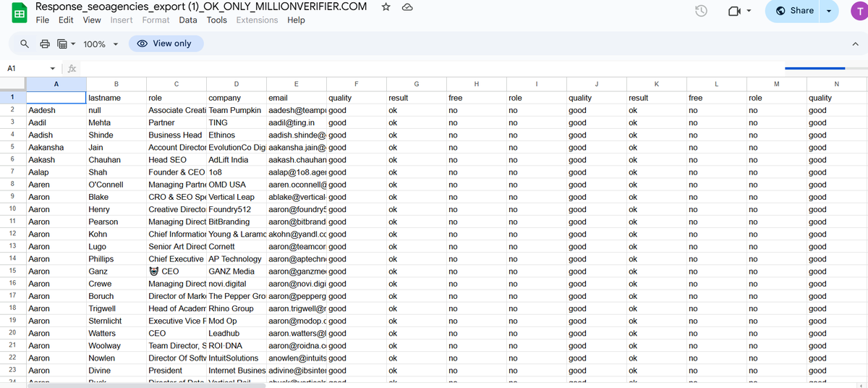
Task: Click the View only button
Action: tap(166, 43)
